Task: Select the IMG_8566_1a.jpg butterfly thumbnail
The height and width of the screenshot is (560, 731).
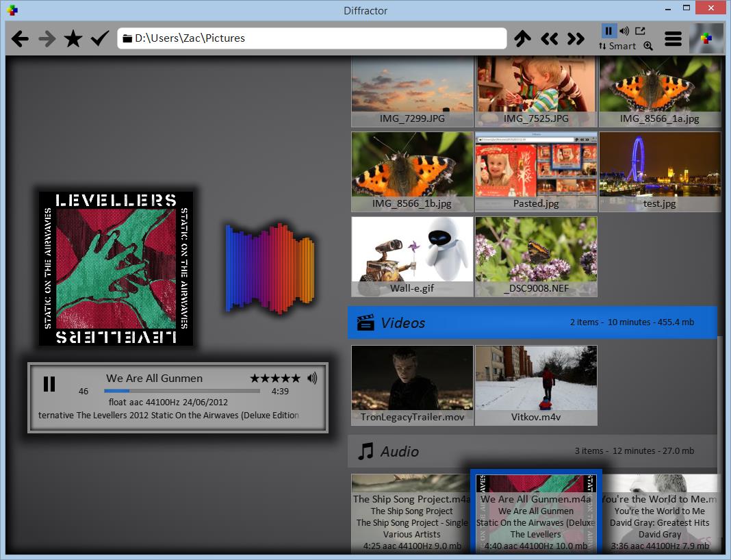Action: (x=660, y=92)
